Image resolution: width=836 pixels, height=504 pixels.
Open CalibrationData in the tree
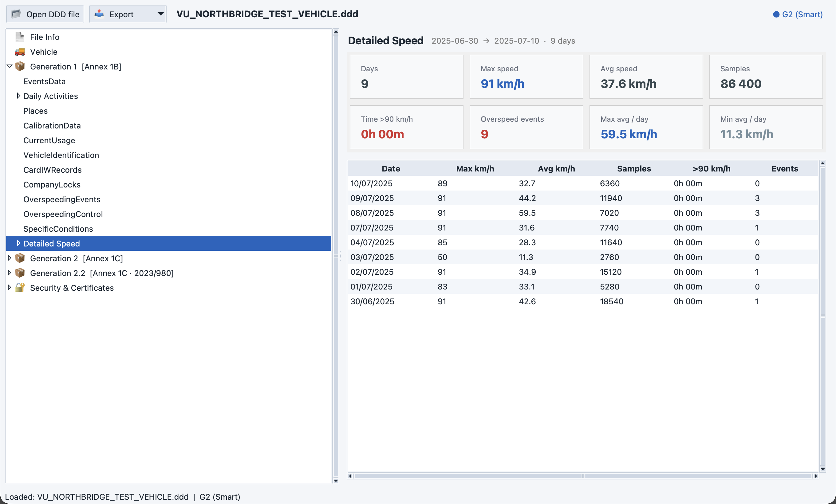tap(52, 125)
